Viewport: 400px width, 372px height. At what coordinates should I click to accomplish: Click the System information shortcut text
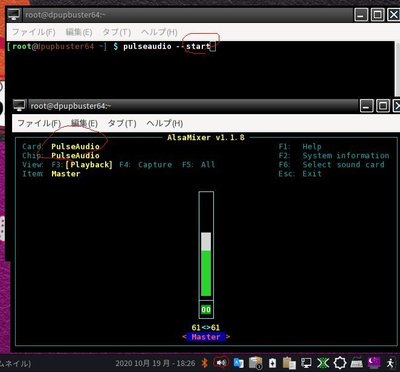click(x=346, y=156)
